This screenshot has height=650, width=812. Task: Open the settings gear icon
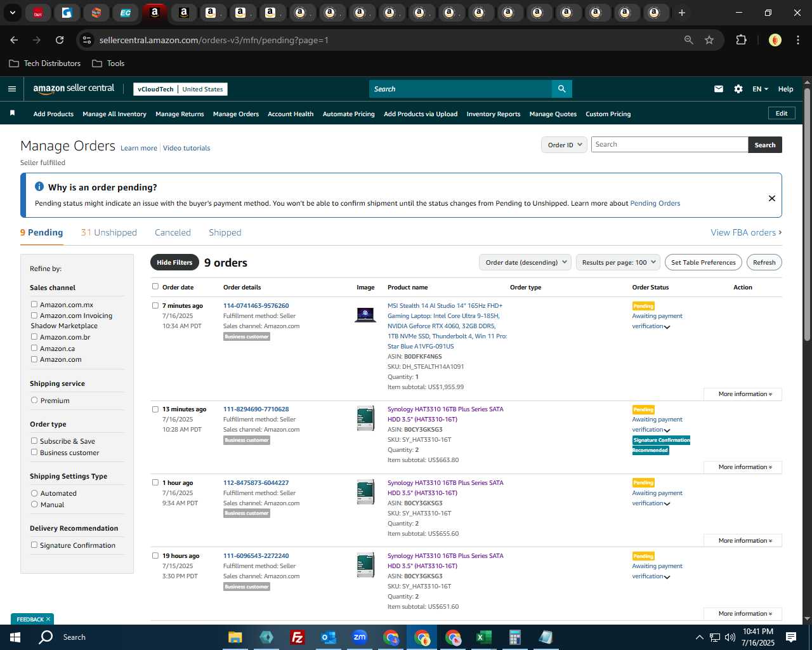[x=738, y=89]
